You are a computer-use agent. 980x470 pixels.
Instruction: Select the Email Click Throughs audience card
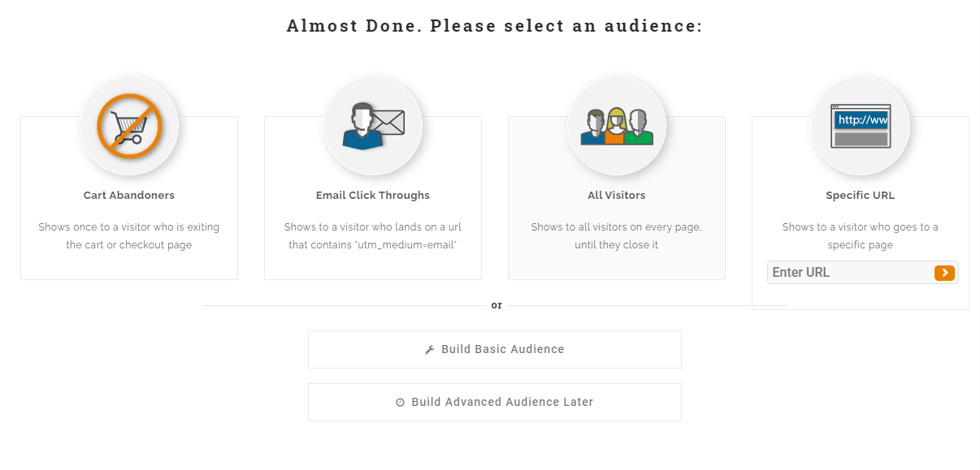(373, 219)
